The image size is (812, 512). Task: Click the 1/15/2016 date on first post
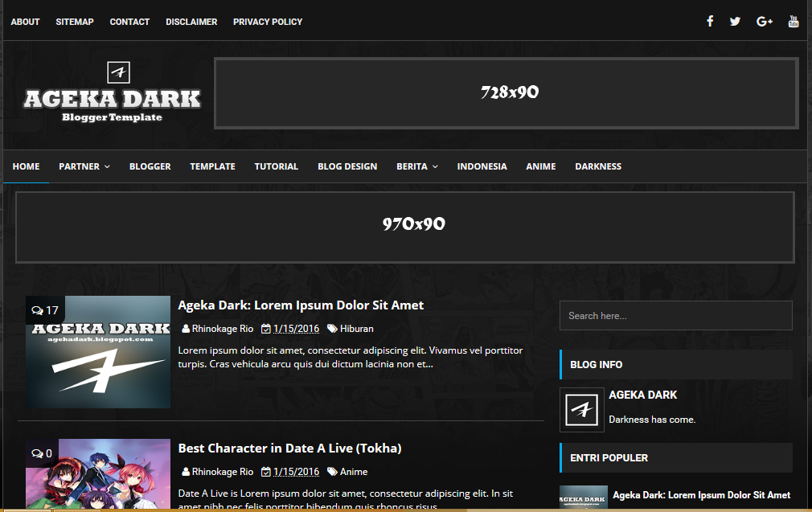(296, 329)
